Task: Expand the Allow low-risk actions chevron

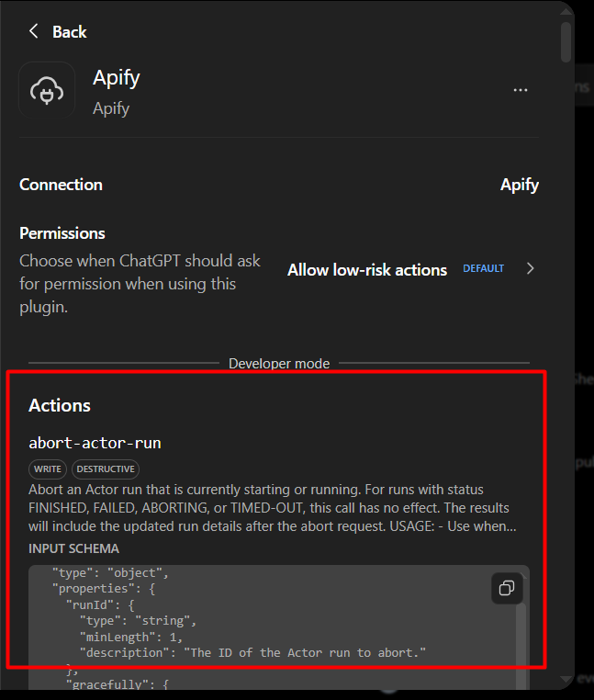Action: (x=530, y=268)
